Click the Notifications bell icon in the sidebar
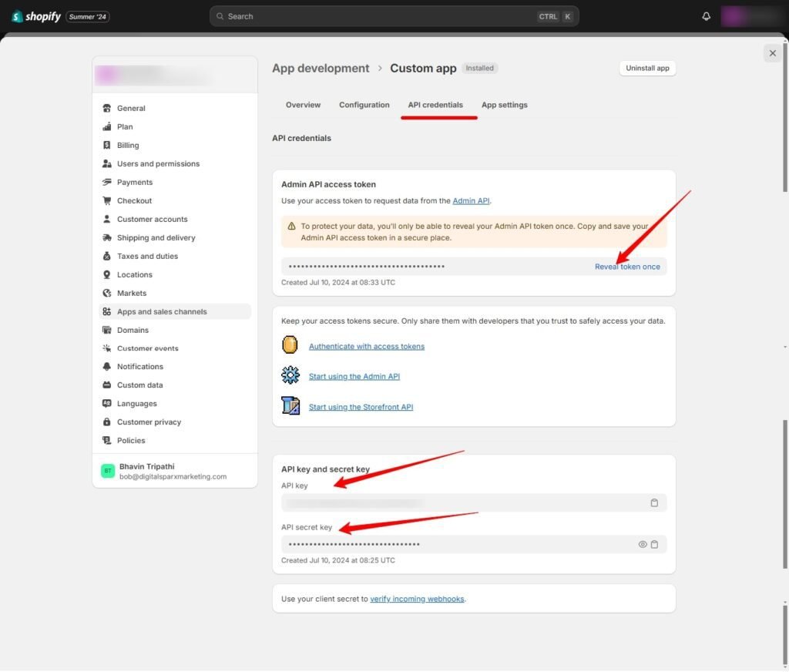This screenshot has height=672, width=789. [106, 367]
